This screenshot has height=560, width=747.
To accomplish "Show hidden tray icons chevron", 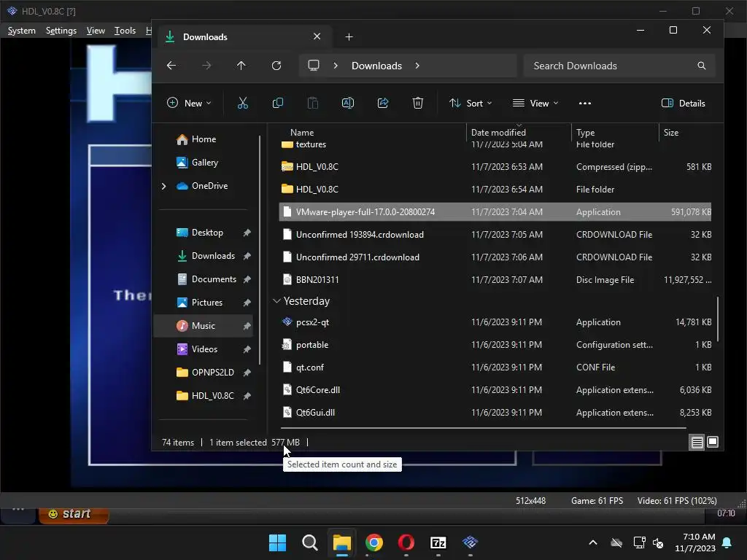I will (592, 542).
